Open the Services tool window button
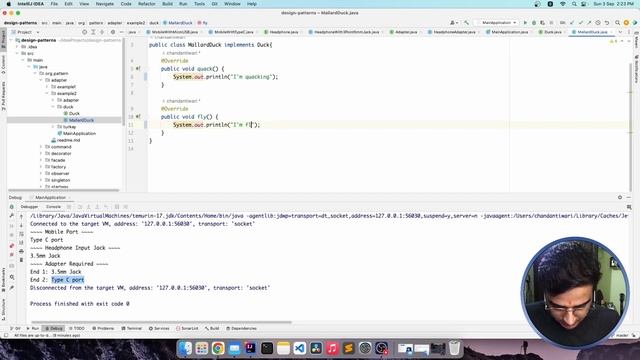 coord(159,328)
